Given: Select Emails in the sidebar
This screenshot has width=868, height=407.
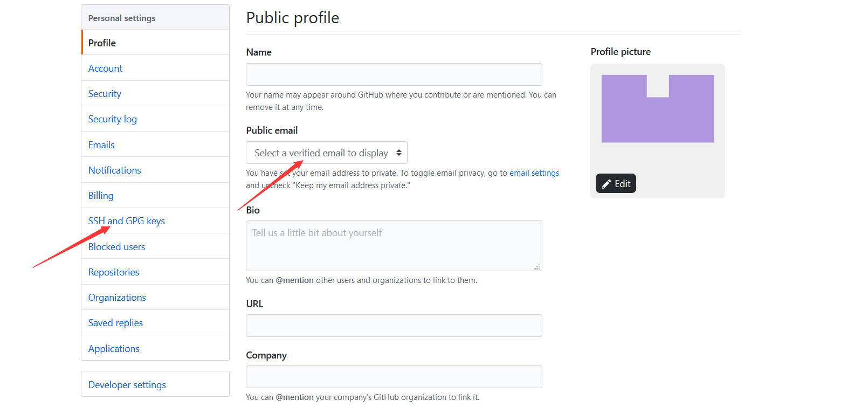Looking at the screenshot, I should point(101,145).
